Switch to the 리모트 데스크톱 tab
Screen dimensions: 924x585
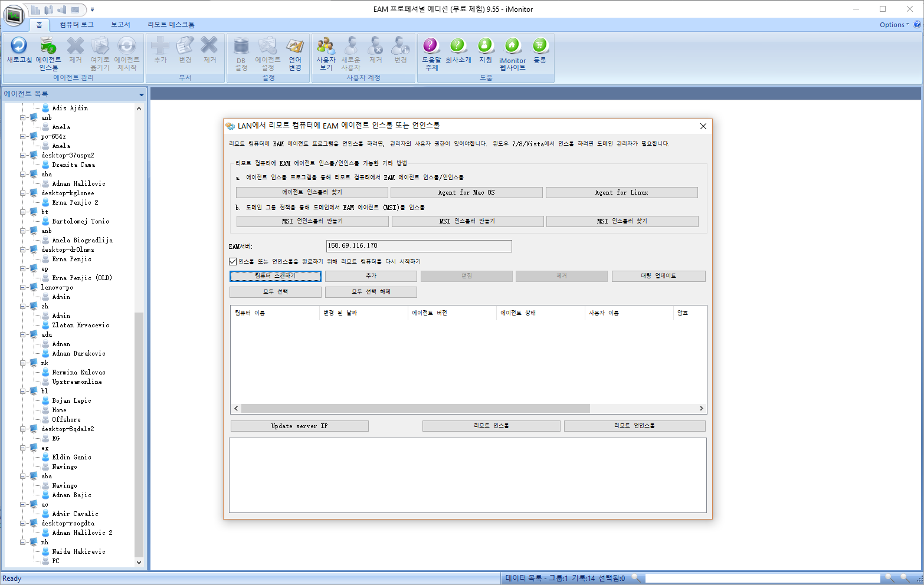[171, 25]
